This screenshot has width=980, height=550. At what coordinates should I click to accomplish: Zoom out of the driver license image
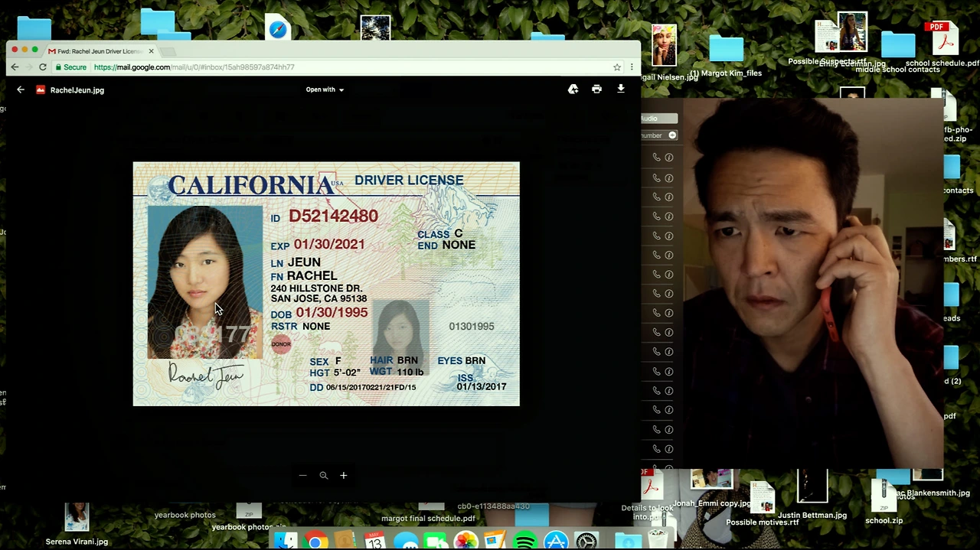[x=302, y=476]
